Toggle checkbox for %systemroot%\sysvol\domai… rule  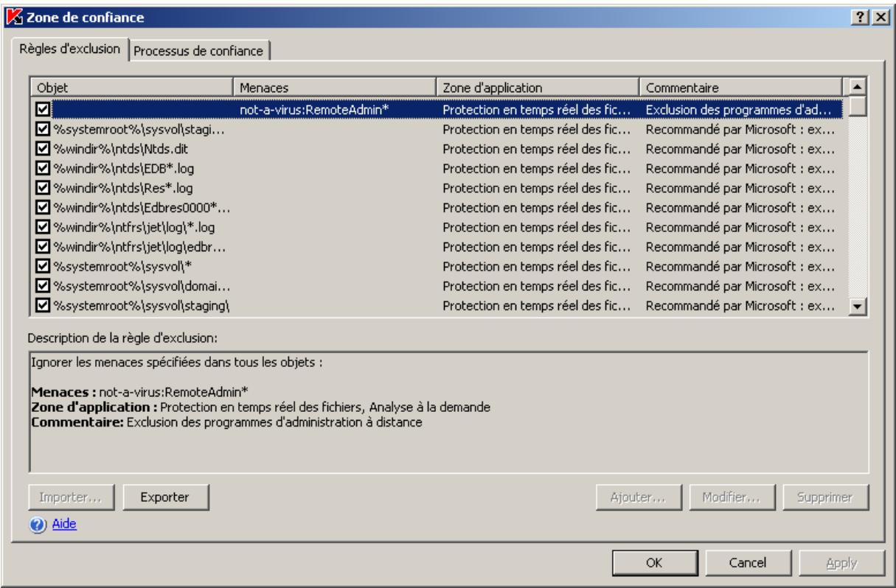click(x=43, y=286)
